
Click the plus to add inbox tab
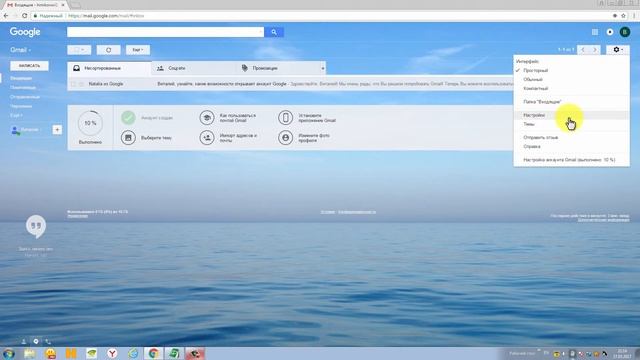tap(323, 68)
